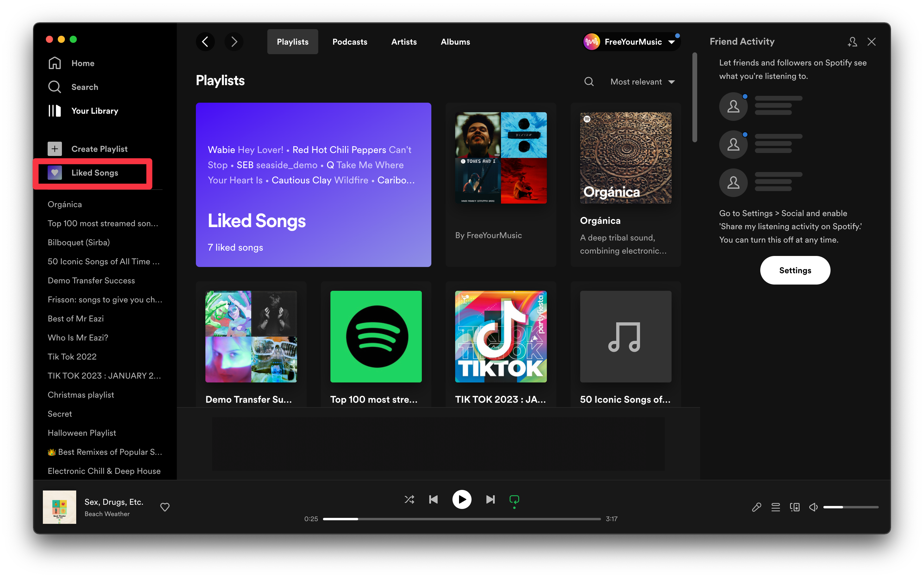Open the play queue
The width and height of the screenshot is (924, 578).
pos(776,507)
